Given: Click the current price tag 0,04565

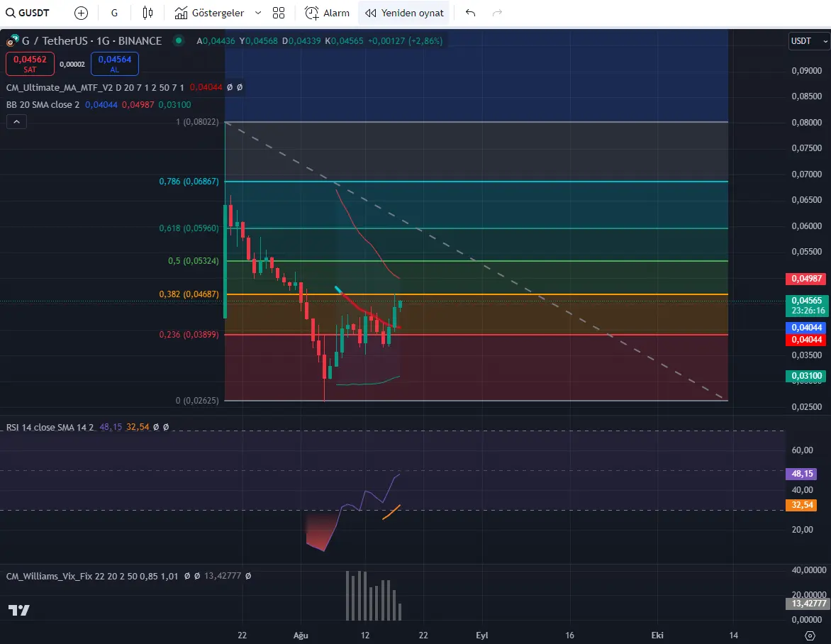Looking at the screenshot, I should point(807,305).
